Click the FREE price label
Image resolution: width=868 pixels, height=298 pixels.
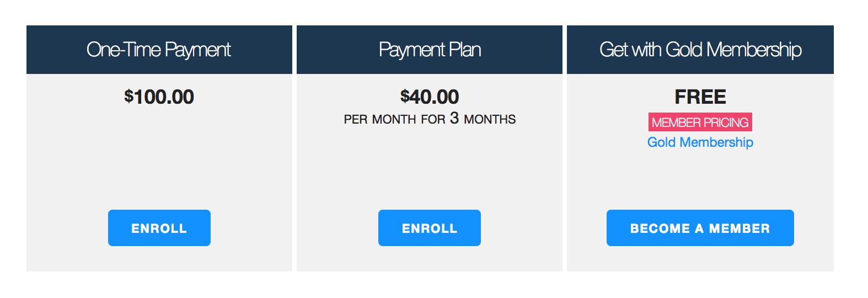coord(700,97)
